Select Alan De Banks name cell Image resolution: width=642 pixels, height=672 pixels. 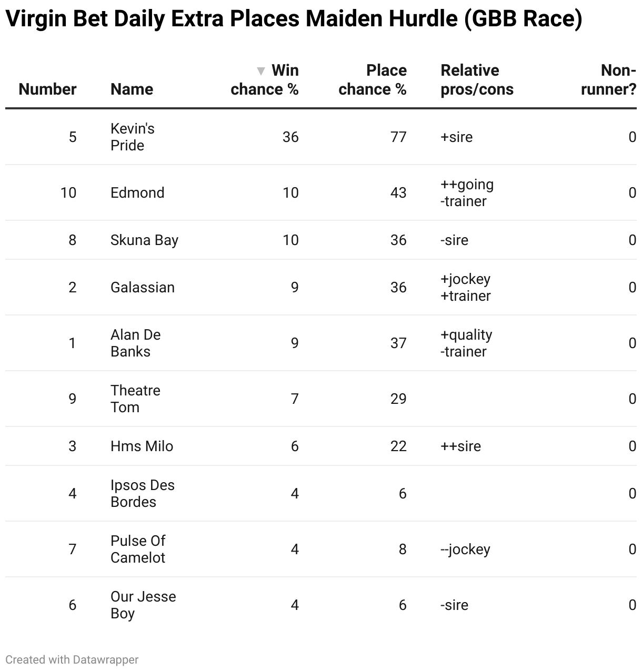click(x=136, y=343)
